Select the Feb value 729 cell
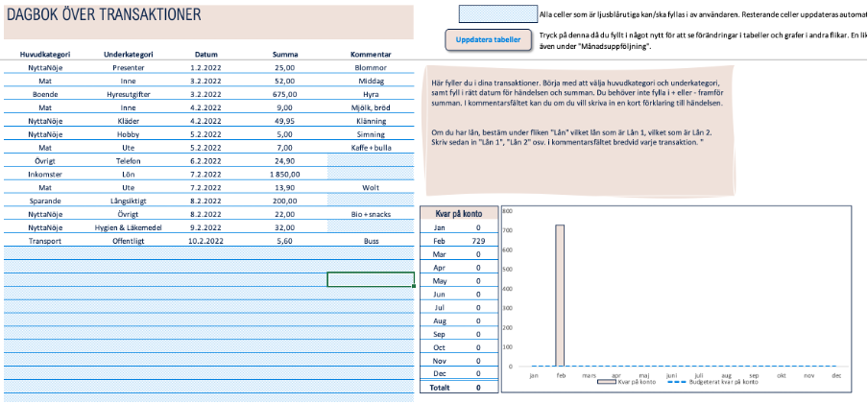 [x=476, y=241]
